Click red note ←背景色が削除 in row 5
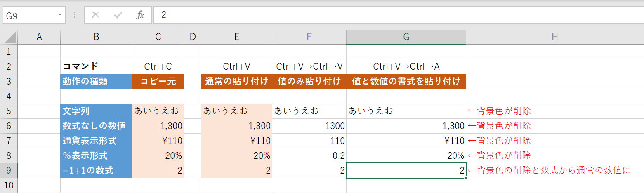Image resolution: width=644 pixels, height=193 pixels. pos(499,111)
